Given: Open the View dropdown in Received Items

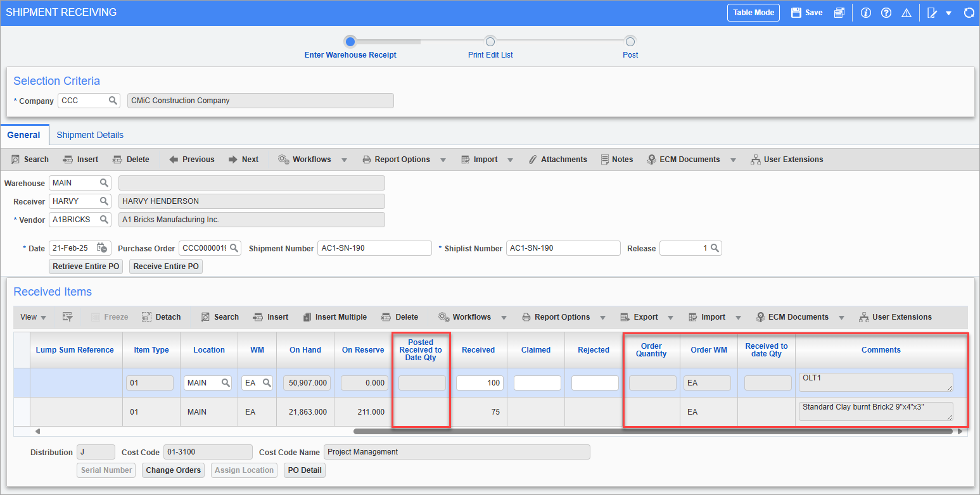Looking at the screenshot, I should pyautogui.click(x=34, y=317).
